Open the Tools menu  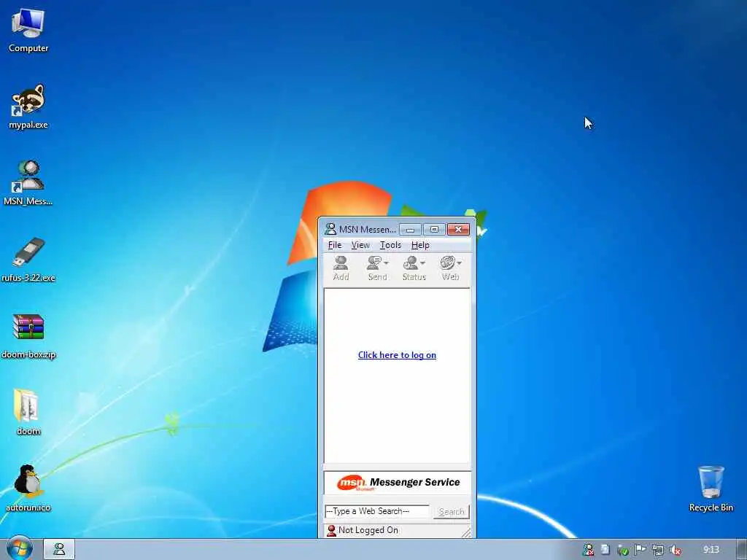(390, 245)
